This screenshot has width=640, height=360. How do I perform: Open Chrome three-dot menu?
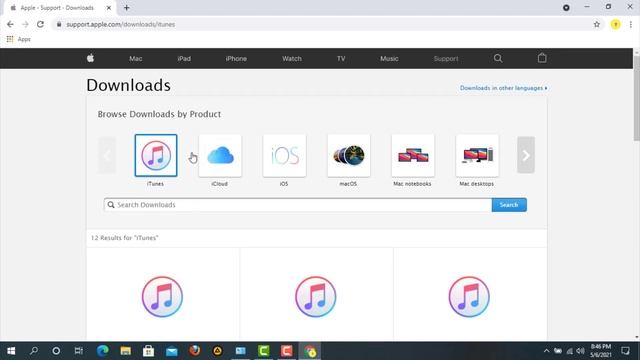(x=631, y=24)
